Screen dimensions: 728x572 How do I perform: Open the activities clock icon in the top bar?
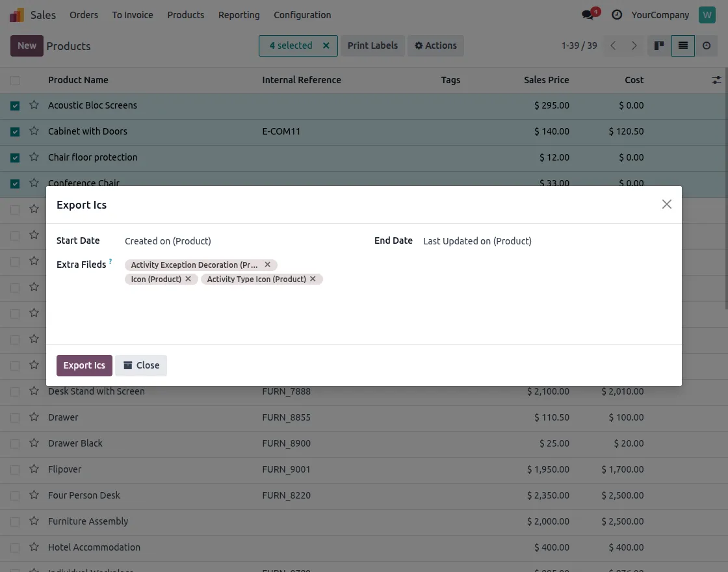tap(616, 14)
